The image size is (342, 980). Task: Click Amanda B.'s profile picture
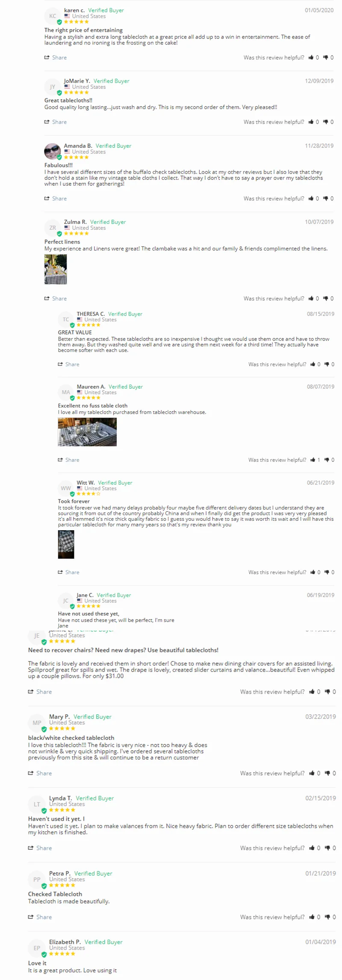53,151
